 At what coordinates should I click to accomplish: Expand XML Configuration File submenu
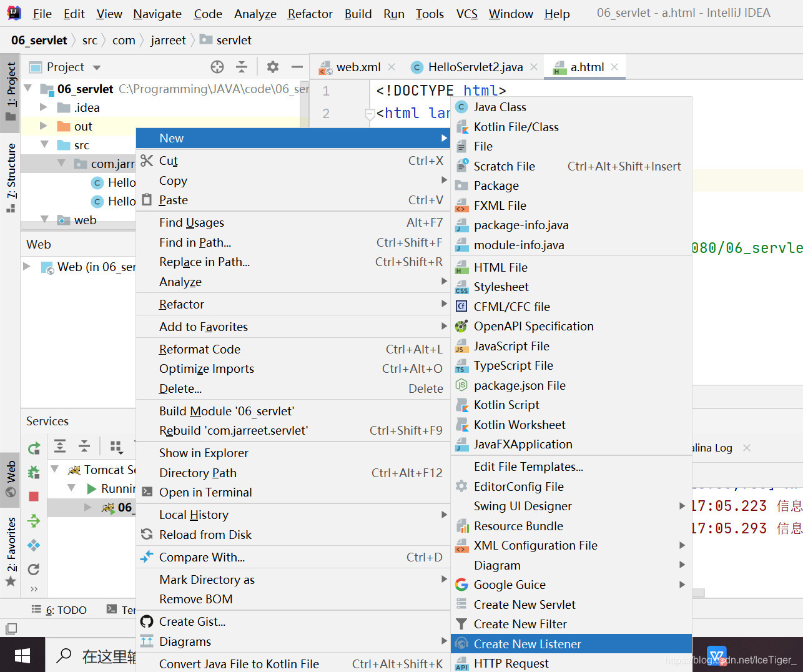682,545
